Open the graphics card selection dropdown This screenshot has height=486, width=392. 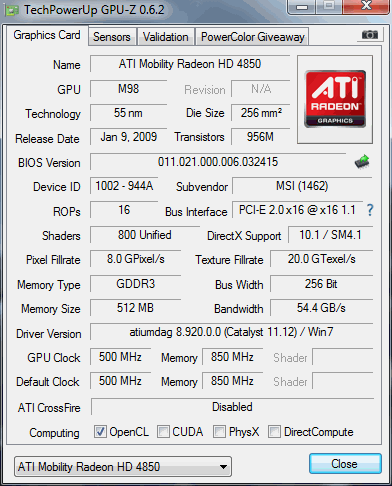123,466
